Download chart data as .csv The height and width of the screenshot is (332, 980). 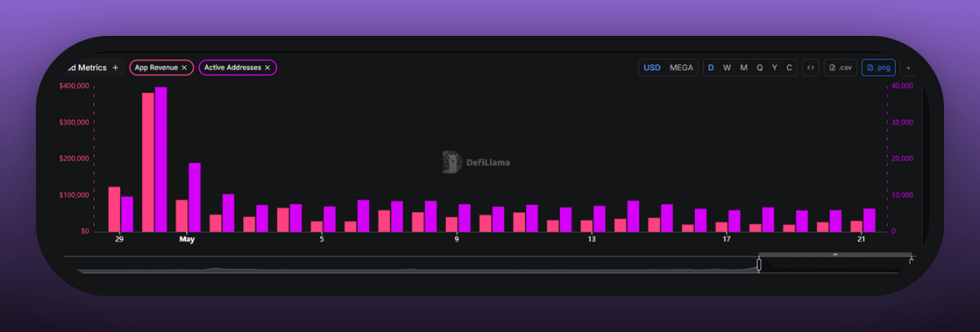[x=840, y=68]
